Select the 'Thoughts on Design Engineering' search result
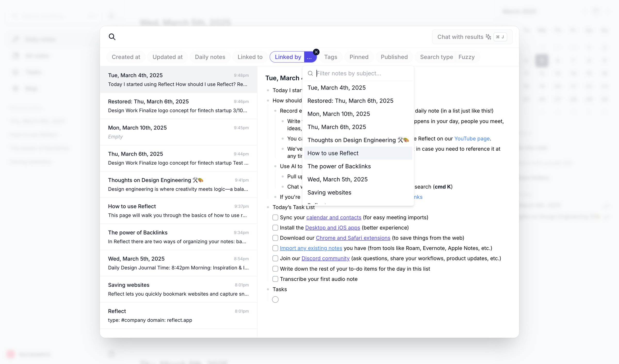619x364 pixels. click(x=178, y=184)
